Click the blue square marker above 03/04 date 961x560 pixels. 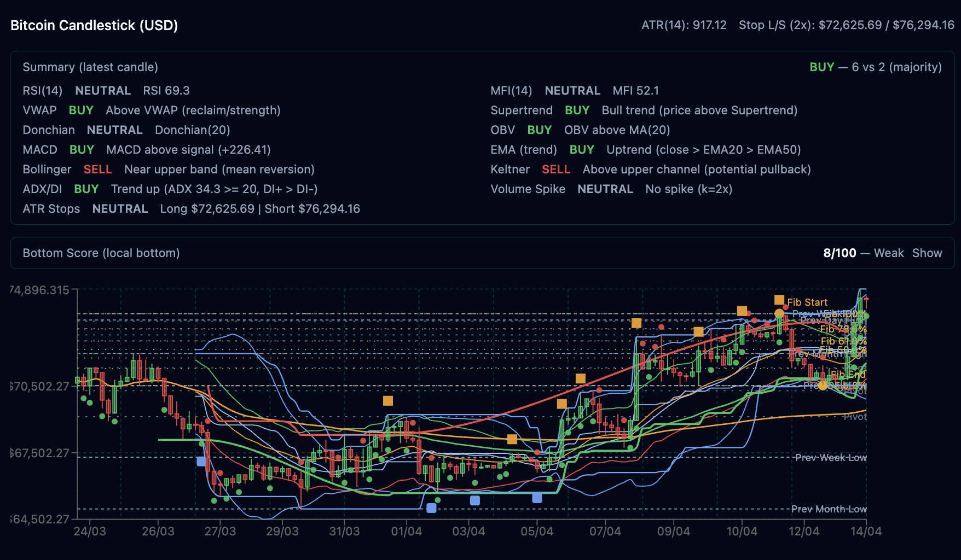coord(475,500)
